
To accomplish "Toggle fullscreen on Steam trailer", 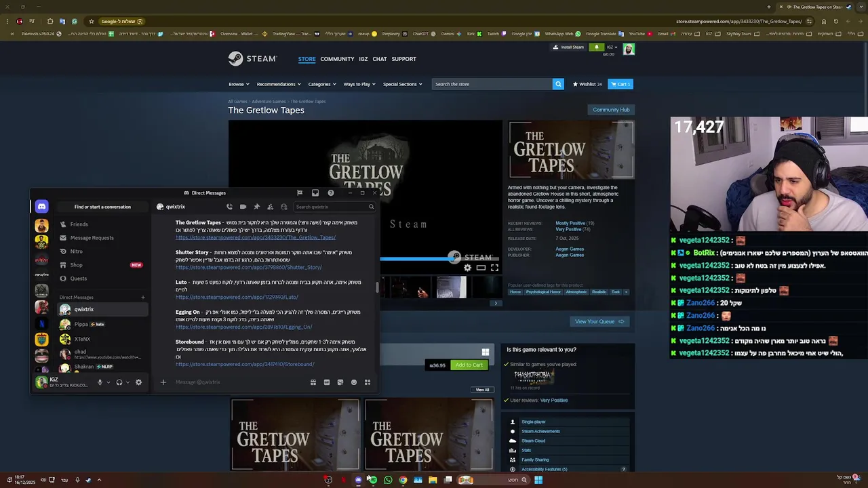I will [x=494, y=268].
